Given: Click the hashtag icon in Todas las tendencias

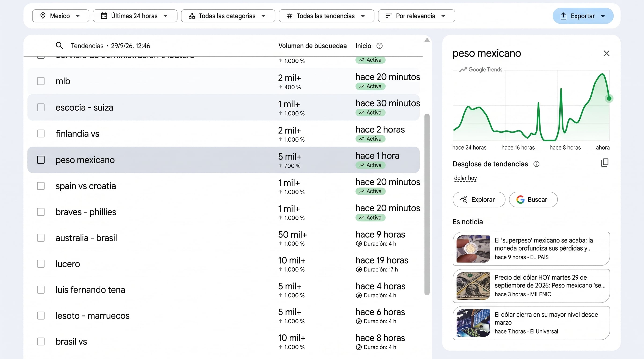Looking at the screenshot, I should click(x=289, y=16).
